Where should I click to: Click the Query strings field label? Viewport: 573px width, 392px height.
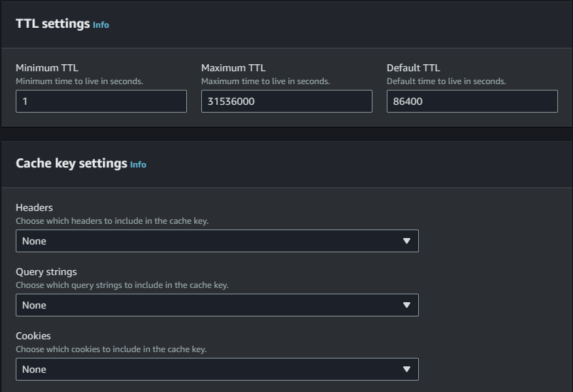click(x=46, y=272)
